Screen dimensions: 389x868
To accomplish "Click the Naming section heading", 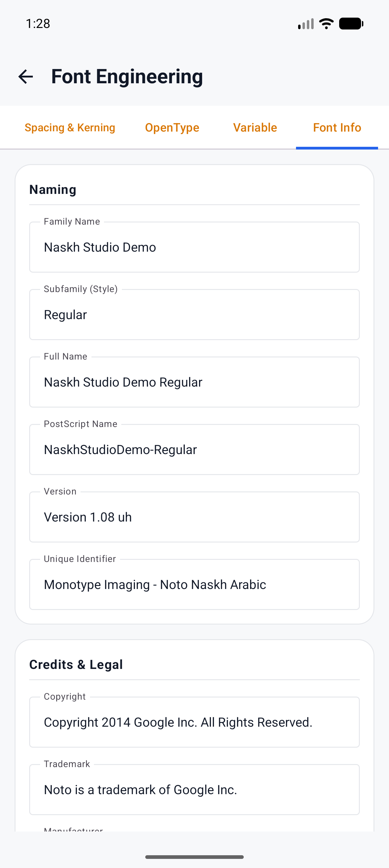I will coord(53,189).
